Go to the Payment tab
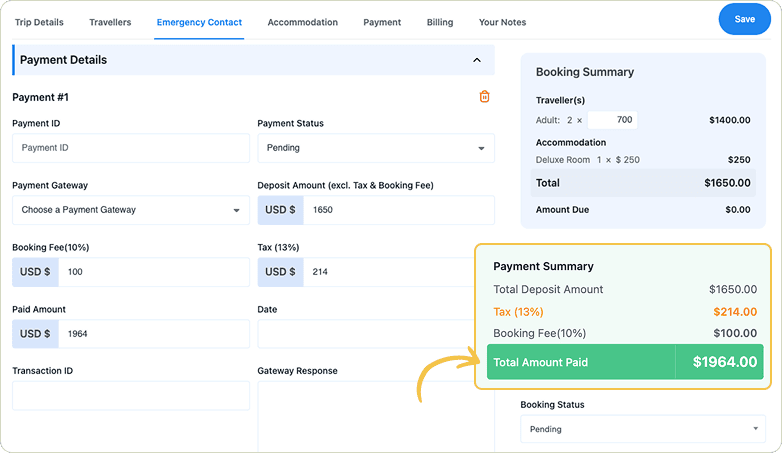Screen dimensions: 782x453 pyautogui.click(x=382, y=22)
